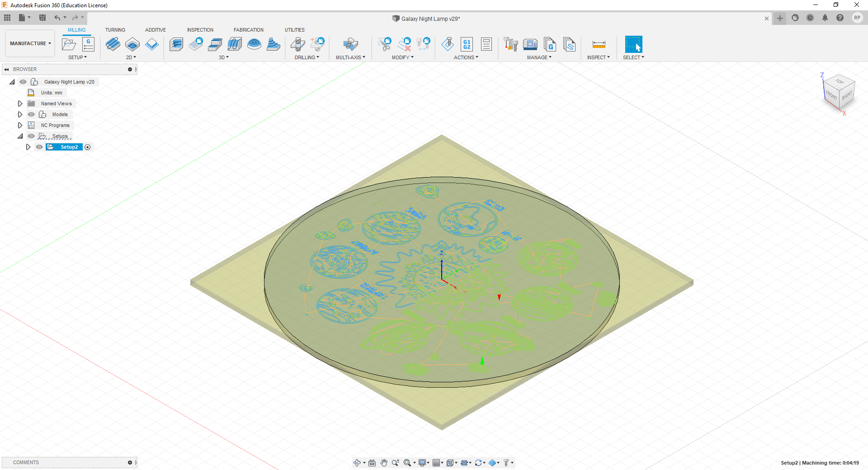Toggle Galaxy Night Lamp v20 visibility
The image size is (868, 470).
click(23, 82)
